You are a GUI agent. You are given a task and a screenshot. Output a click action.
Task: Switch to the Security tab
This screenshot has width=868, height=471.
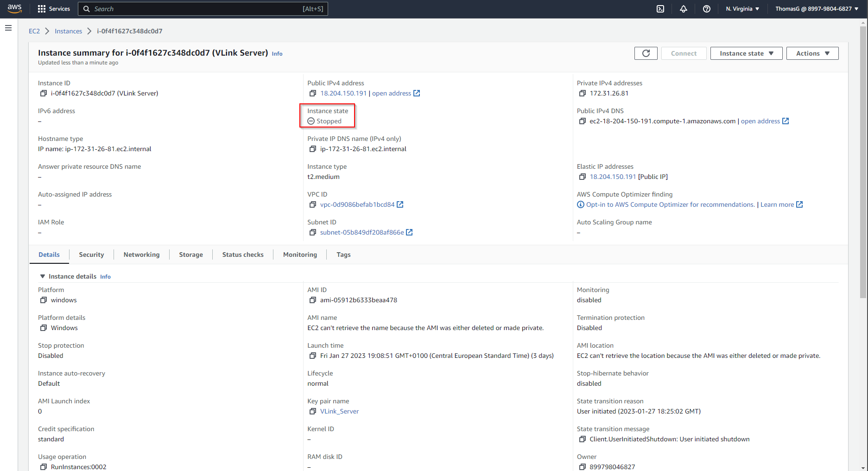pos(91,255)
